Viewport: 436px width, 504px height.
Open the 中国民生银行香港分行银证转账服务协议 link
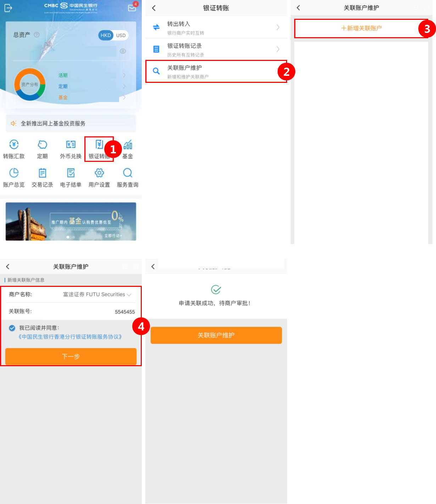pos(70,337)
